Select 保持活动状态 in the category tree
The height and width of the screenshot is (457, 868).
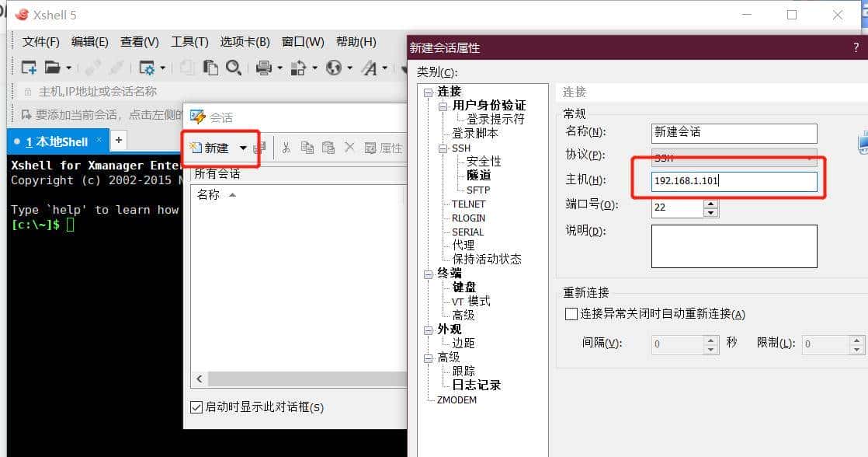(x=487, y=260)
